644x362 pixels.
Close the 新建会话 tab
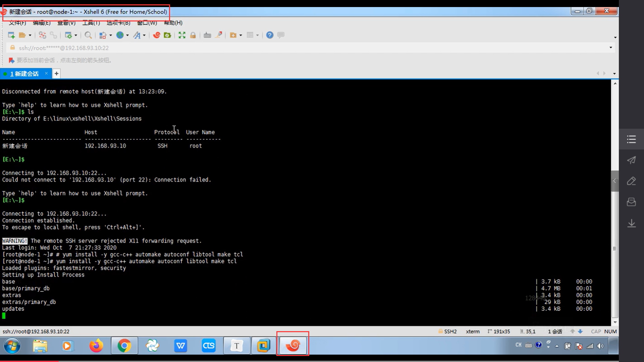pyautogui.click(x=46, y=73)
